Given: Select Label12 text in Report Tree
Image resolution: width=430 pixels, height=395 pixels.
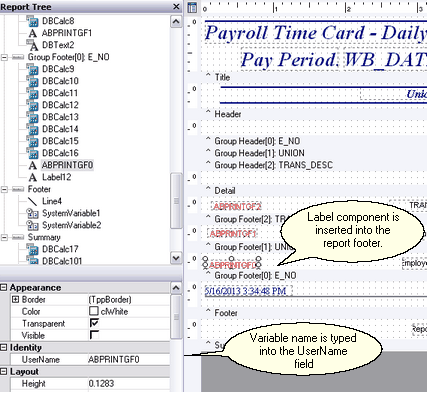Looking at the screenshot, I should click(x=57, y=177).
